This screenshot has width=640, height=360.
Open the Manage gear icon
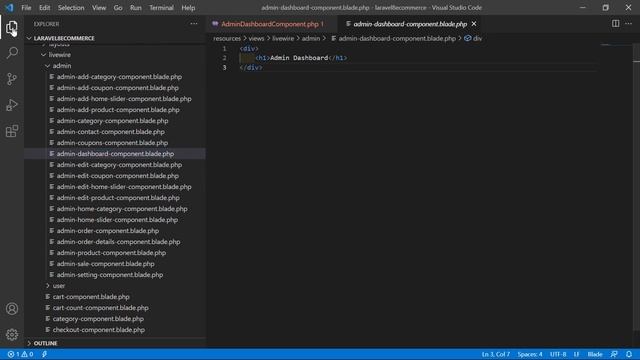pyautogui.click(x=12, y=335)
